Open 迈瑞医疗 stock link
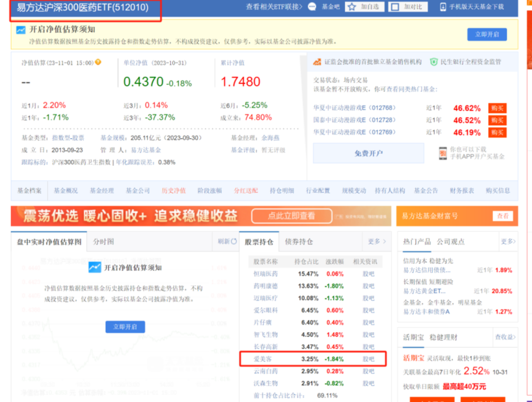Screen dimensions: 532x402 266,298
